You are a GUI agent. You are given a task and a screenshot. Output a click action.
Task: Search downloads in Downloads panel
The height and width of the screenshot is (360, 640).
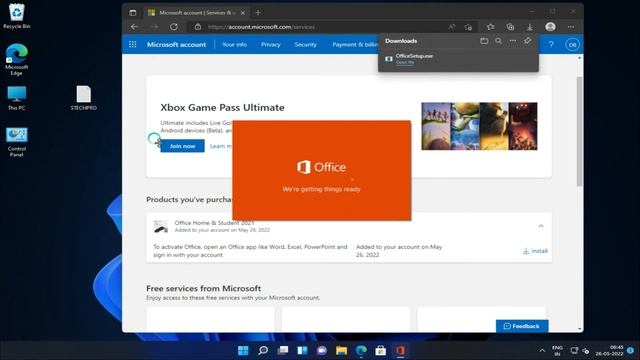tap(498, 41)
